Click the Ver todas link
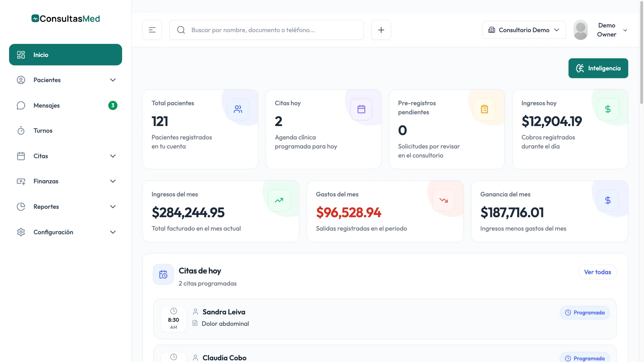The width and height of the screenshot is (644, 362). 597,272
